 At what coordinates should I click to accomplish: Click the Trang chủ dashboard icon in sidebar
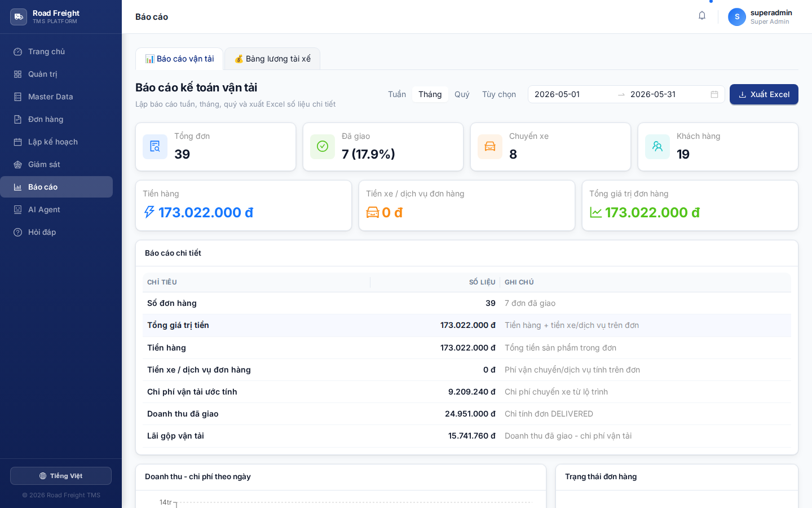[x=18, y=51]
